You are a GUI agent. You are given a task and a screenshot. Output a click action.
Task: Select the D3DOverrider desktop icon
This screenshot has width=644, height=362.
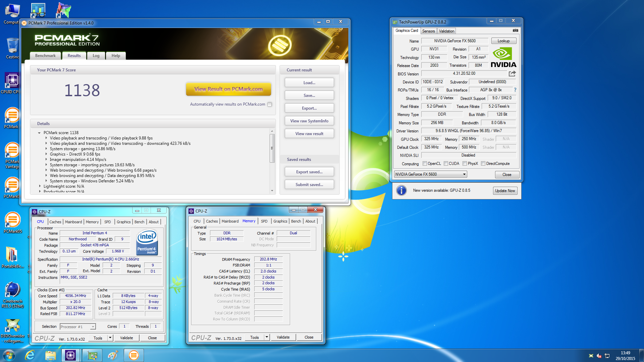pos(12,331)
